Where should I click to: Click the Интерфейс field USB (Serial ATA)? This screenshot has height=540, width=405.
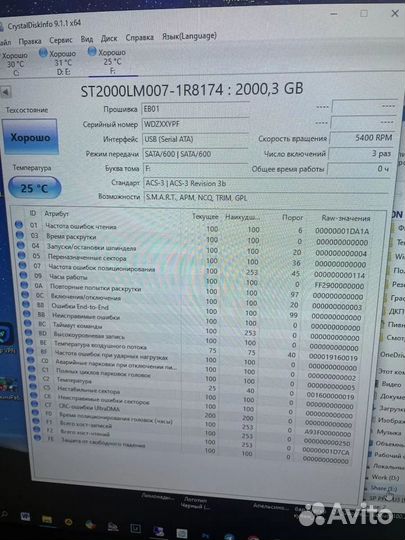tap(195, 139)
